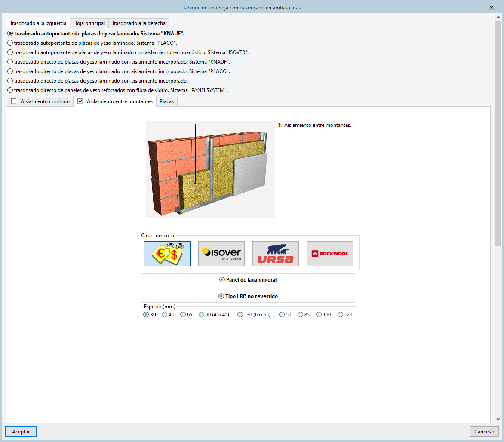
Task: Set thickness to 130 (65+65) mm
Action: [x=254, y=315]
